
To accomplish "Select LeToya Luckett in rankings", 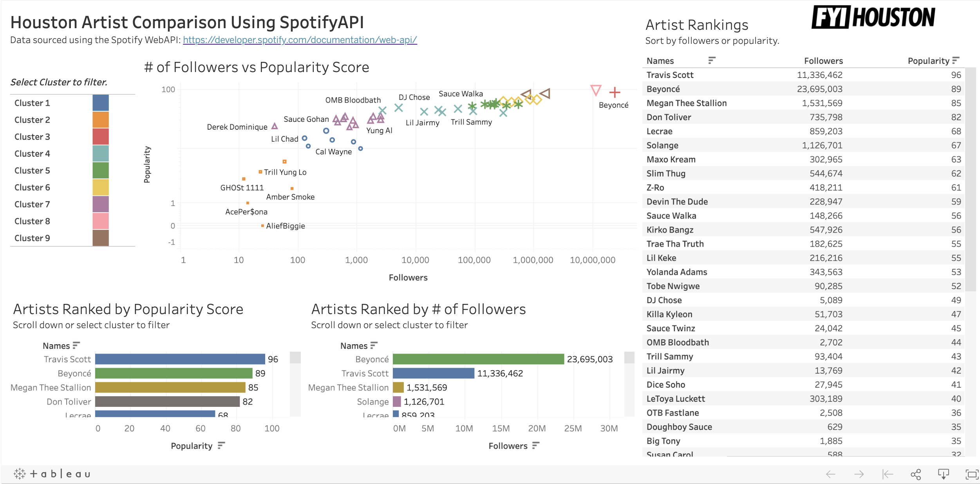I will pyautogui.click(x=676, y=399).
